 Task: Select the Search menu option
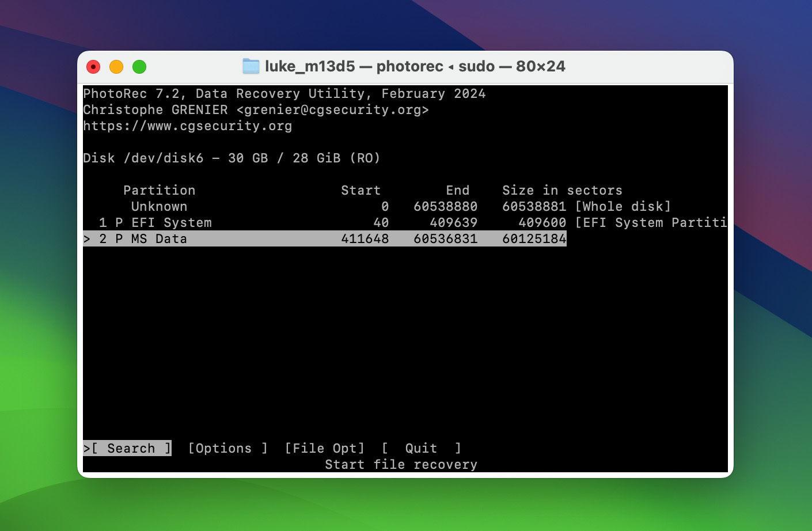(x=127, y=448)
